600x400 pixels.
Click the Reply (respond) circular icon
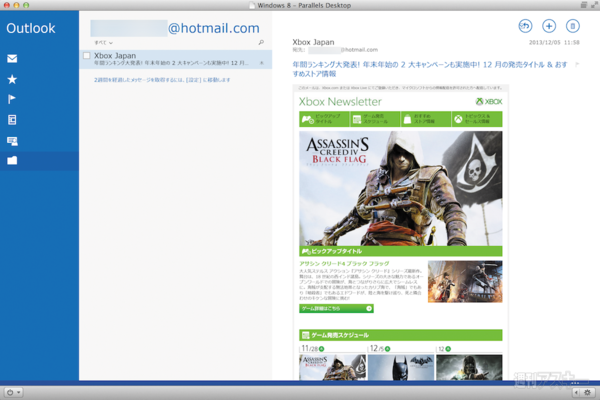pyautogui.click(x=525, y=26)
